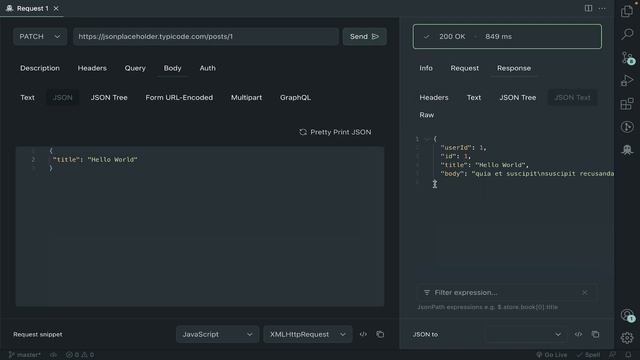
Task: Select the Response tab
Action: tap(514, 68)
